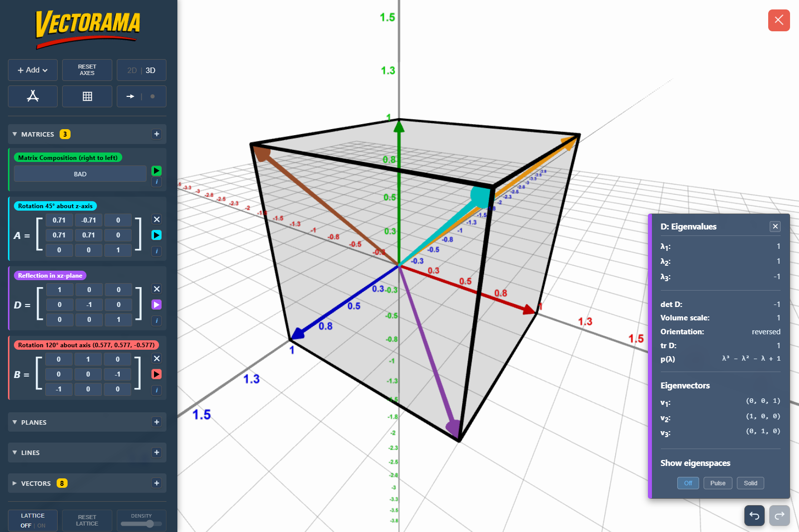Turn lattice ON
The width and height of the screenshot is (799, 532).
point(41,526)
